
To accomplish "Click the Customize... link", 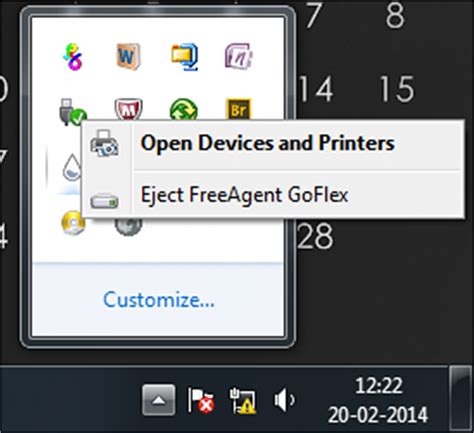I will point(159,300).
